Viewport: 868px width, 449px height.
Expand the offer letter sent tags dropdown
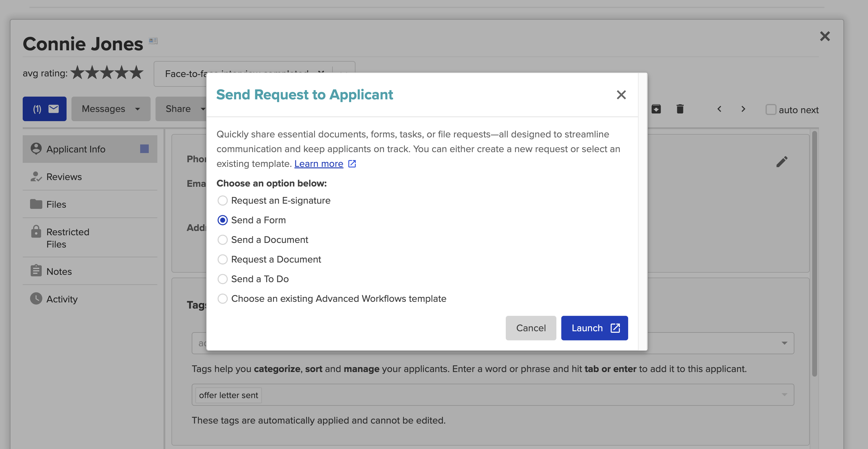[x=784, y=394]
